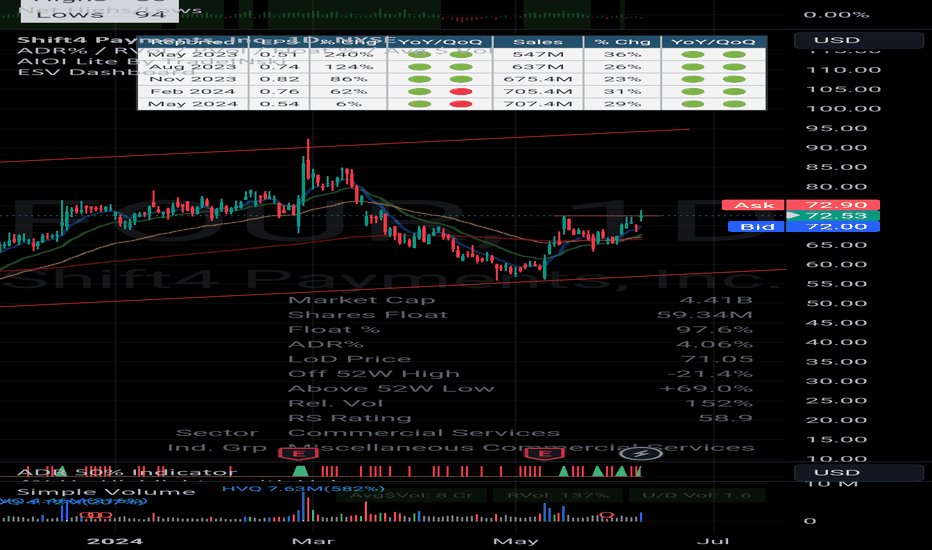Click the RVol: 137% cell
This screenshot has width=932, height=550.
pos(558,495)
